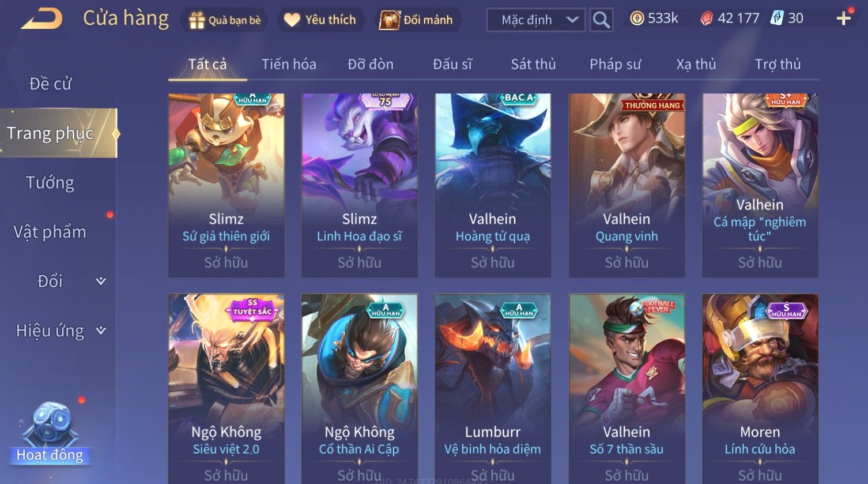Open Đổi mảnh fragment exchange icon
Viewport: 868px width, 484px height.
[x=389, y=20]
